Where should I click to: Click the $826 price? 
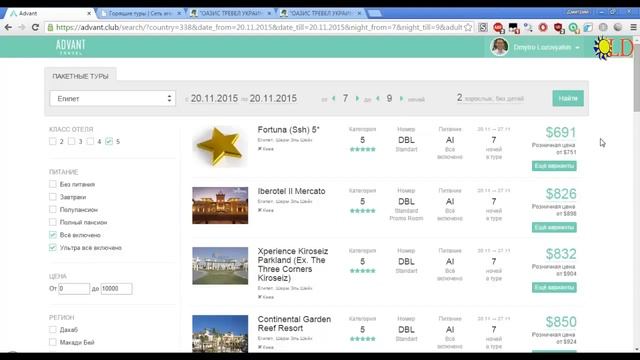coord(561,194)
